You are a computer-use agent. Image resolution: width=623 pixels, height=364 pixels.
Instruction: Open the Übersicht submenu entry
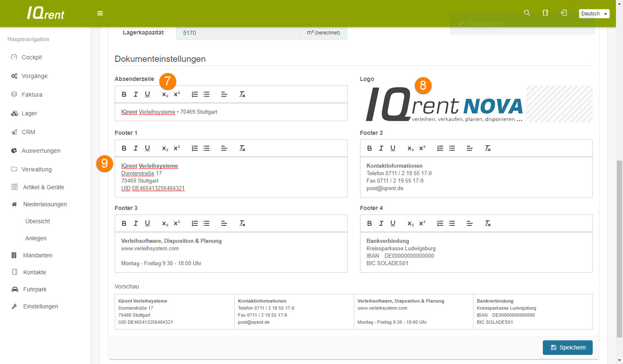[x=37, y=221]
